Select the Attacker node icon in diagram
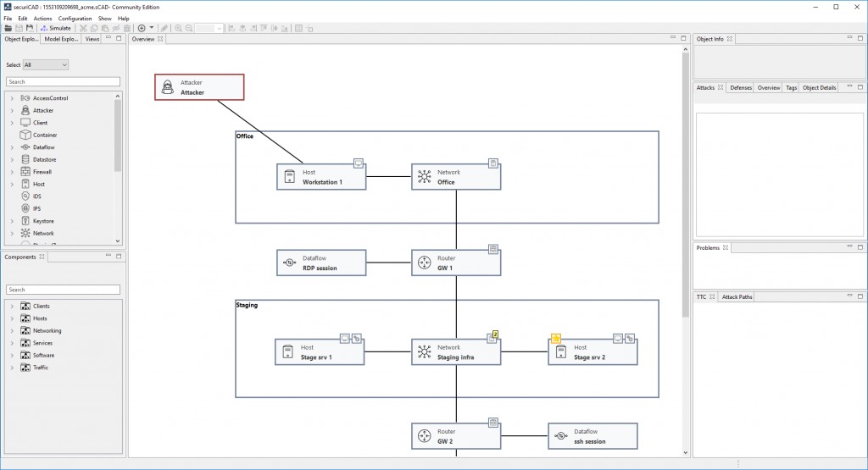This screenshot has width=868, height=470. [x=167, y=87]
